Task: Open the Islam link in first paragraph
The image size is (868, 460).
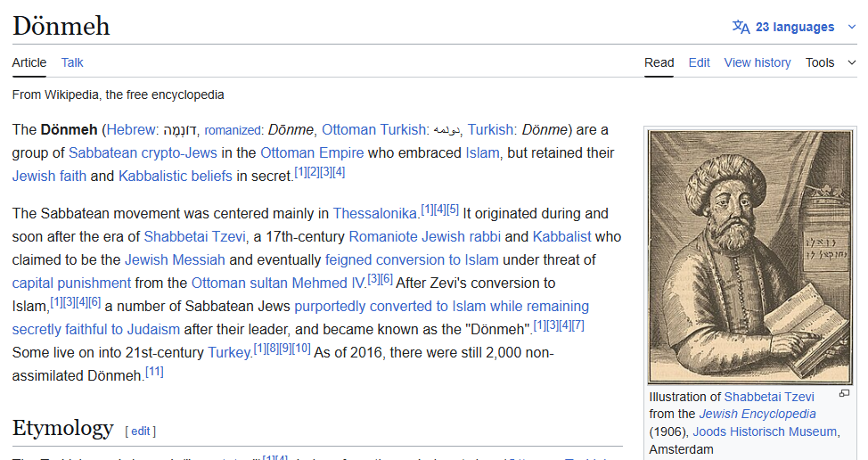Action: (482, 152)
